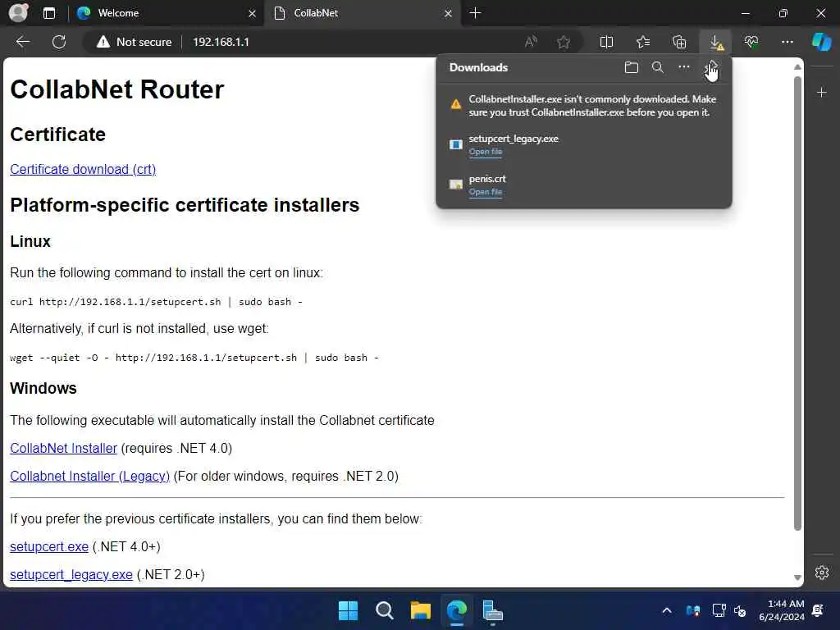Click the warning icon beside CollabnetInstaller.exe

click(x=456, y=104)
